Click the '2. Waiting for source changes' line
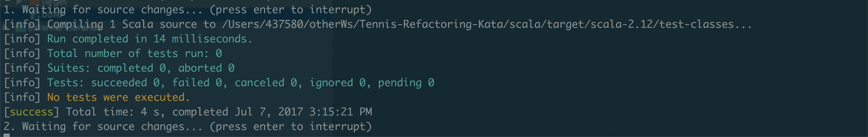The image size is (868, 137). tap(188, 127)
